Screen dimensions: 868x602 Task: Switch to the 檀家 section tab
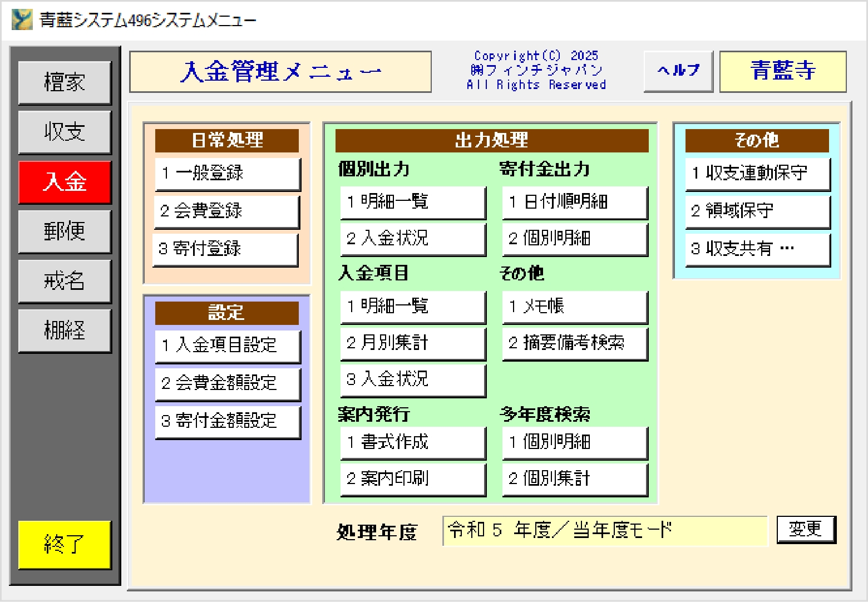pos(65,82)
